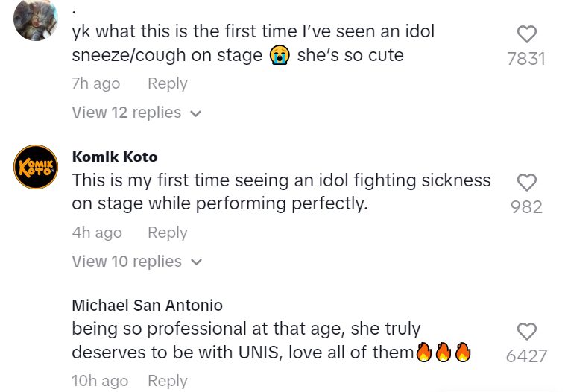Click the 4h ago timestamp
This screenshot has height=392, width=565.
click(x=97, y=233)
